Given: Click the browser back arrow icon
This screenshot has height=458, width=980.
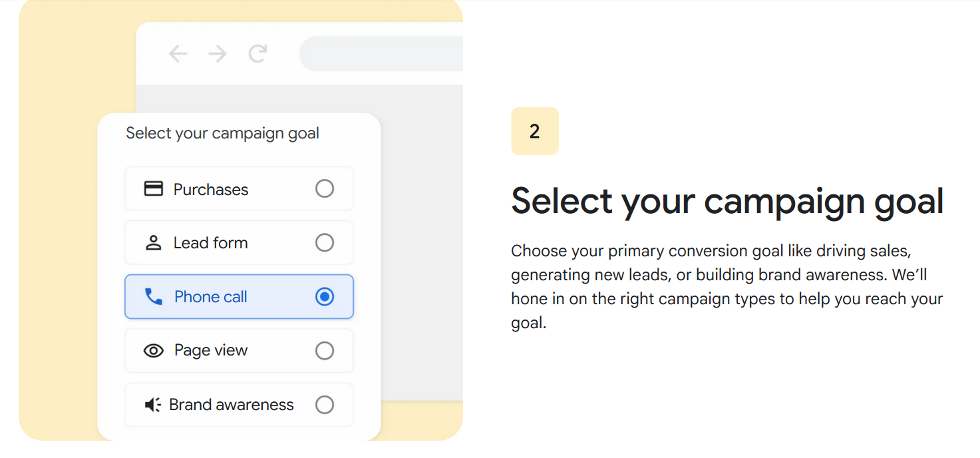Looking at the screenshot, I should (178, 54).
